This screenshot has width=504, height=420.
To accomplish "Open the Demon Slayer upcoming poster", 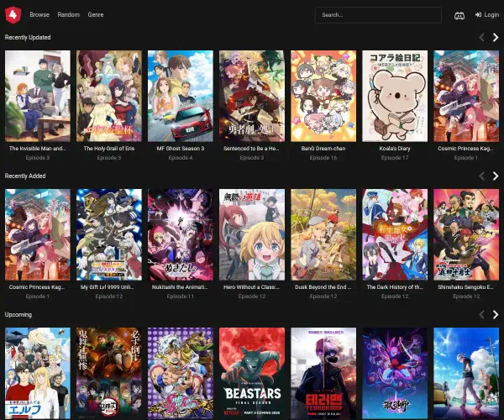I will pyautogui.click(x=109, y=374).
